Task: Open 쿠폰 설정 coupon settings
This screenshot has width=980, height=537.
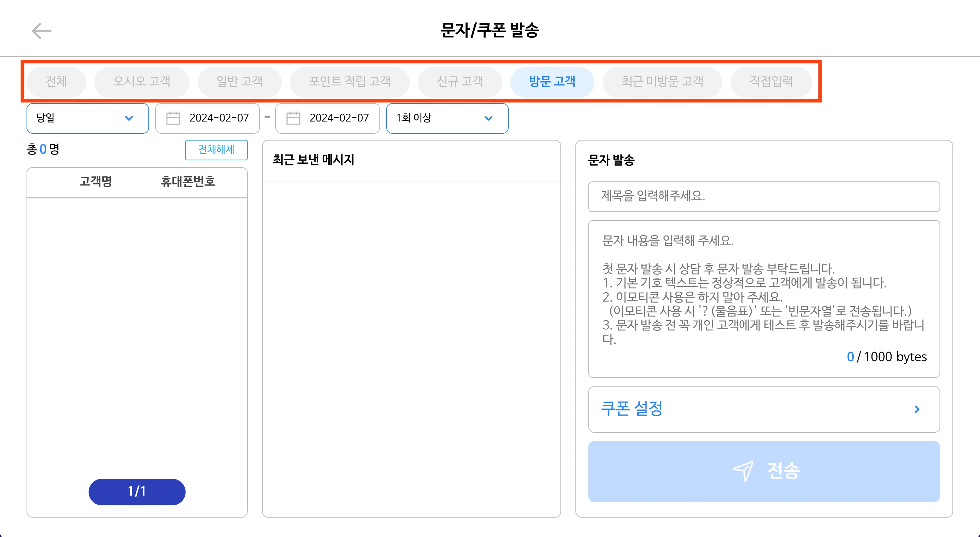Action: click(764, 409)
